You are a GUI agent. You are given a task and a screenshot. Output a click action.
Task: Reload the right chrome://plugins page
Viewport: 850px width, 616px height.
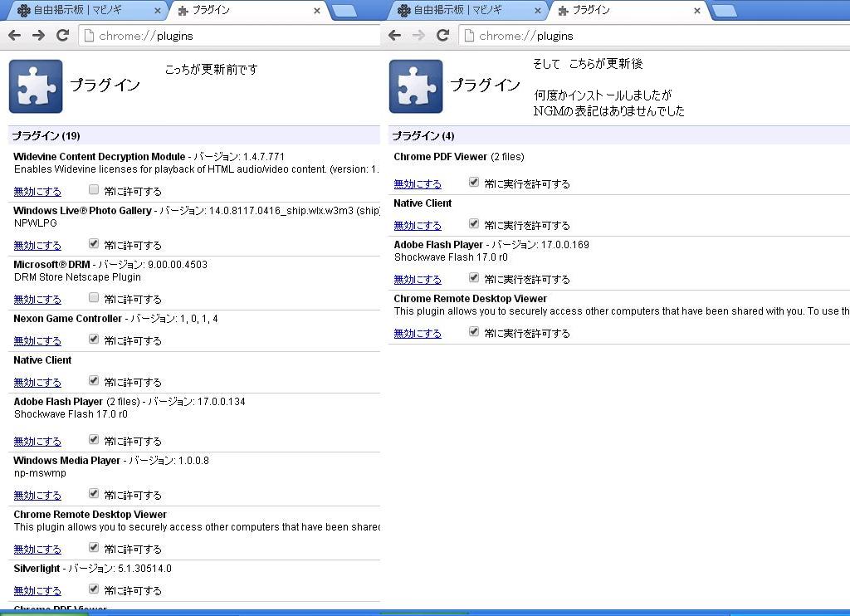(x=442, y=35)
